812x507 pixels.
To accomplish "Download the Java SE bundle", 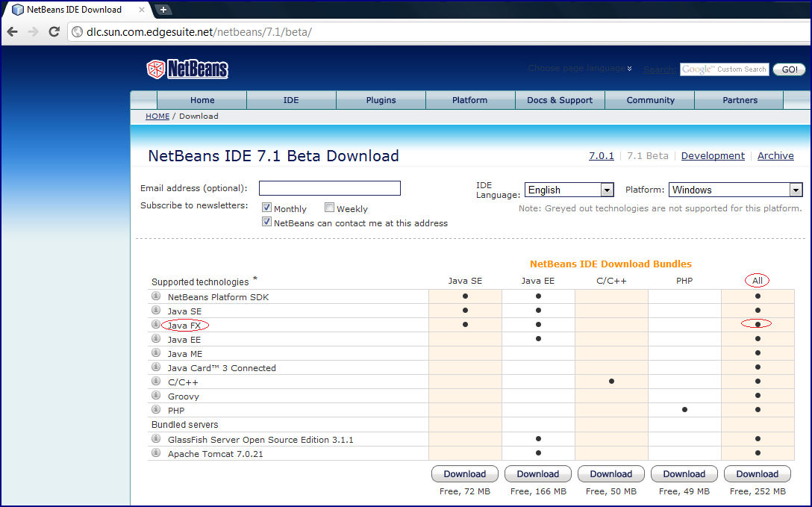I will (464, 474).
